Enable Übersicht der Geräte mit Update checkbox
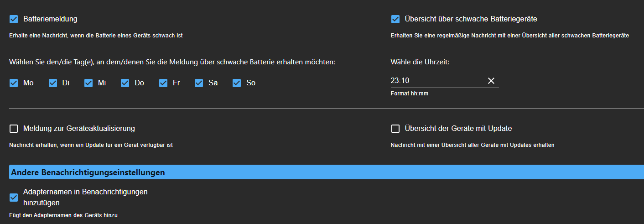The image size is (644, 224). (x=395, y=129)
